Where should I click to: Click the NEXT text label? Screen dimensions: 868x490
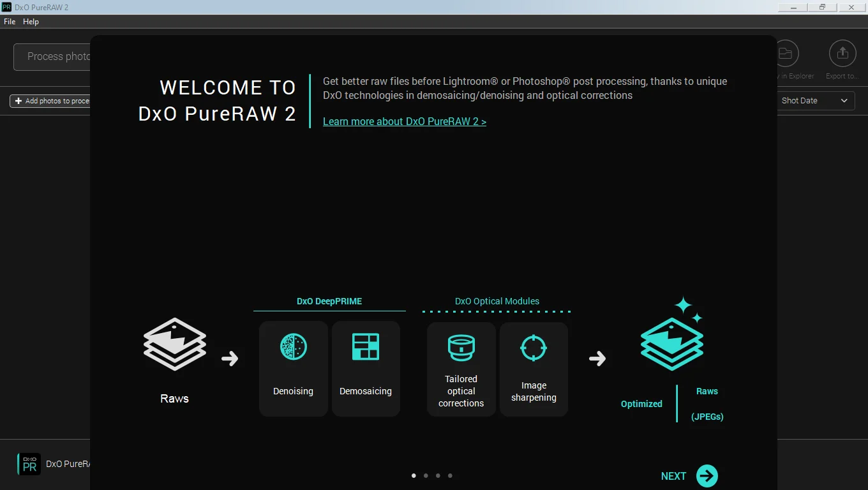(x=673, y=476)
